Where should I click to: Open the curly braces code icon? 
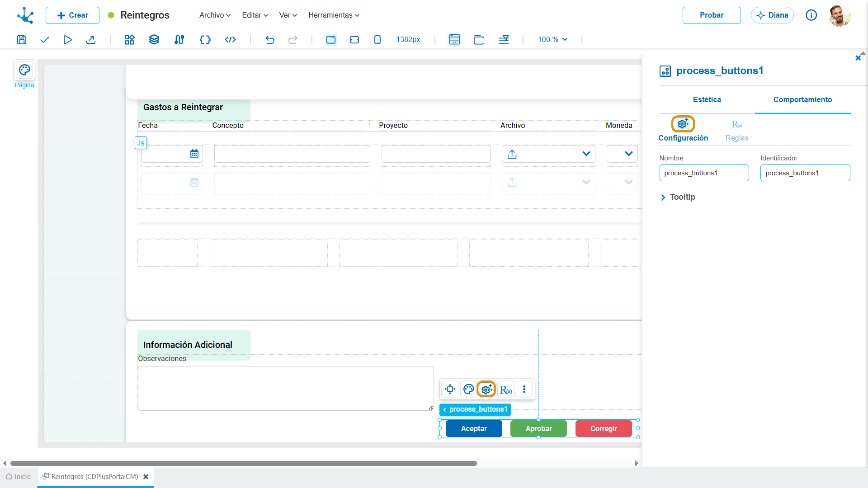point(205,40)
